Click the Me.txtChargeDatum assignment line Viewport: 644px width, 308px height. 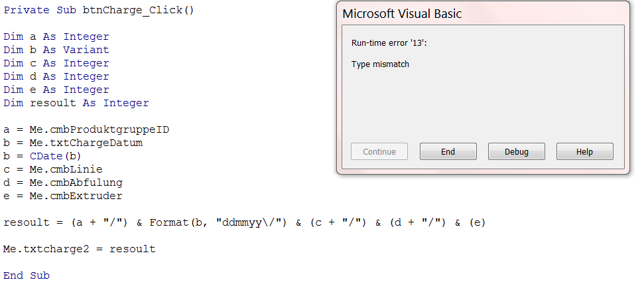point(73,143)
